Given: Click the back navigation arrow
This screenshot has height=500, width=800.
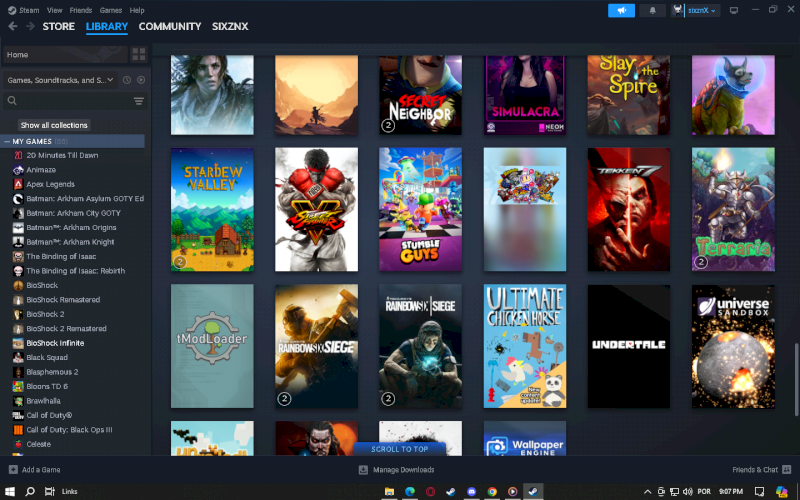Looking at the screenshot, I should point(13,26).
